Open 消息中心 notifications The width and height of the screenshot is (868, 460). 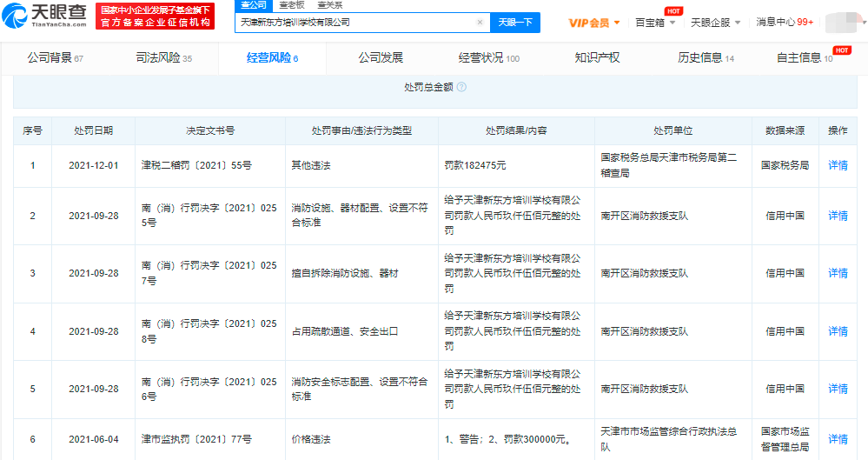785,22
